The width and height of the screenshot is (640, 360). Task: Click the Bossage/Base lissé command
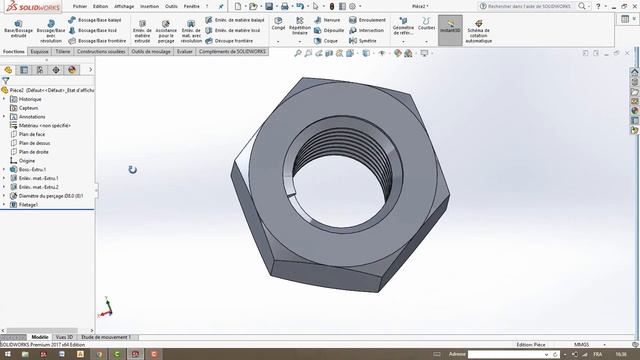[93, 30]
